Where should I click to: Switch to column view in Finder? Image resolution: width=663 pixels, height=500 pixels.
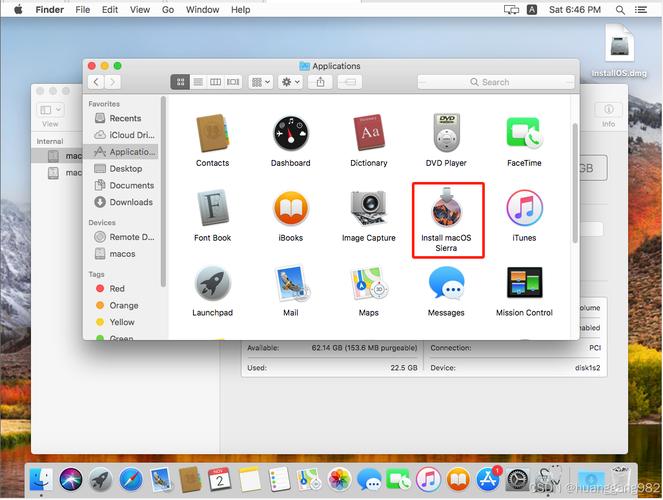[215, 82]
